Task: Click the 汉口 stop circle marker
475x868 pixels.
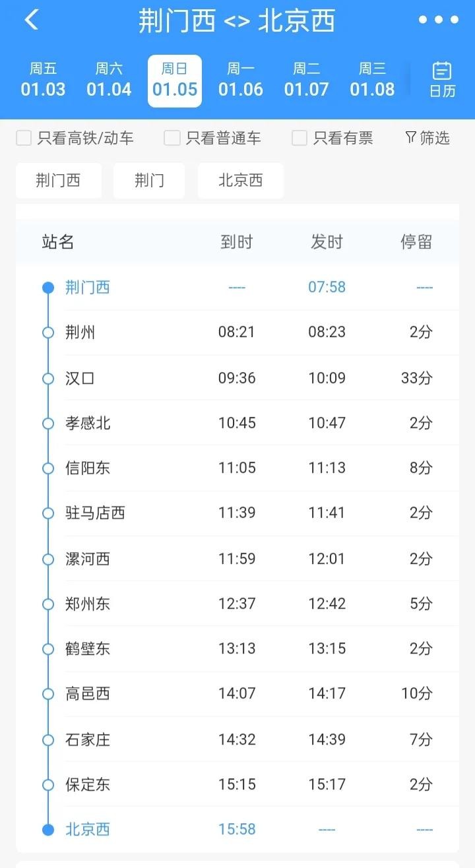Action: (x=48, y=379)
